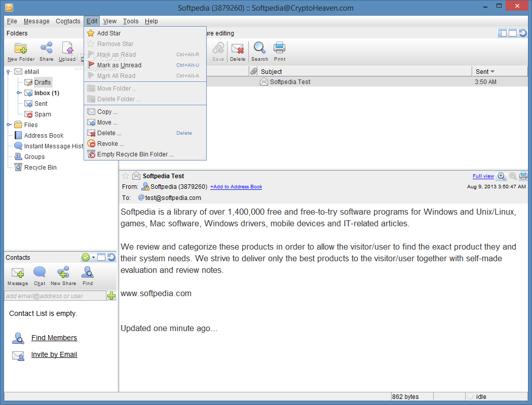Click the refresh icon in mail header
Viewport: 532px width, 405px height.
point(523,33)
